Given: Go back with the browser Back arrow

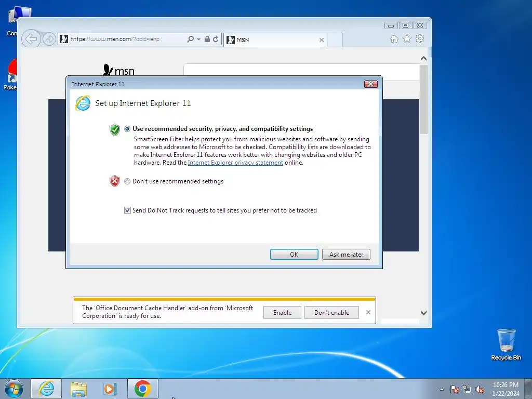Looking at the screenshot, I should pyautogui.click(x=31, y=39).
